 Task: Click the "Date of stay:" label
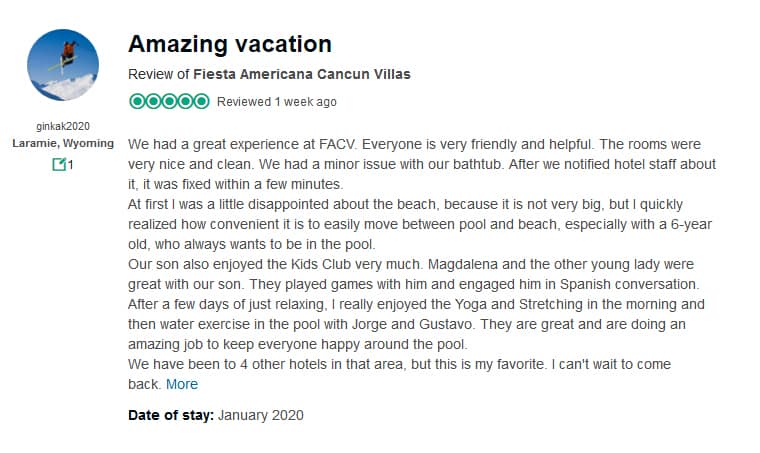pos(171,415)
